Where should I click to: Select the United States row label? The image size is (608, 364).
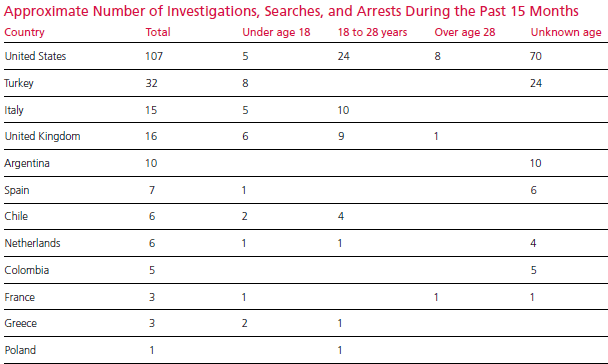pyautogui.click(x=35, y=56)
